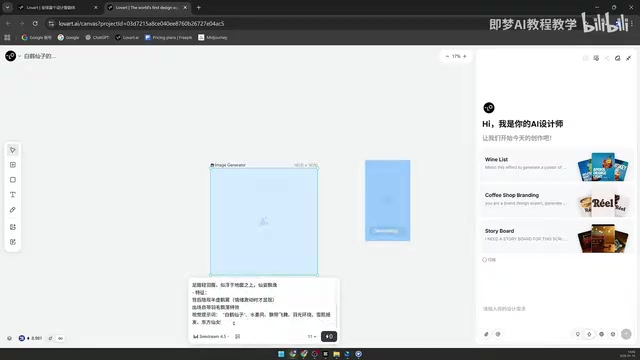This screenshot has height=360, width=640.
Task: Select the rectangle shape tool
Action: (13, 180)
